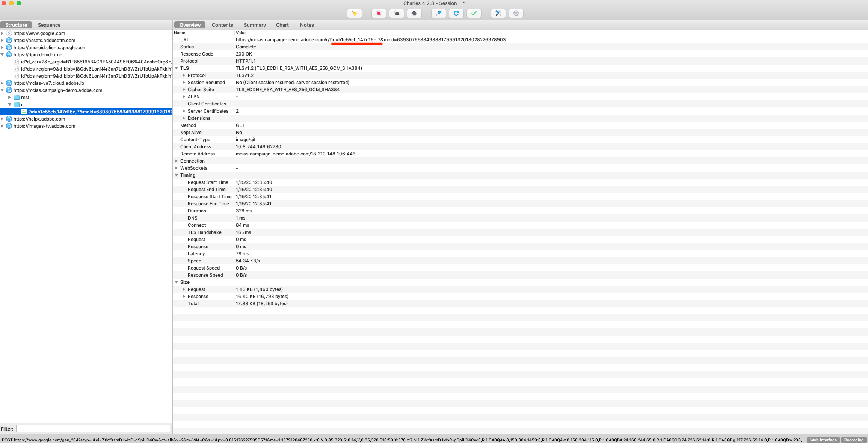This screenshot has width=868, height=443.
Task: Click the Value column header
Action: 241,33
